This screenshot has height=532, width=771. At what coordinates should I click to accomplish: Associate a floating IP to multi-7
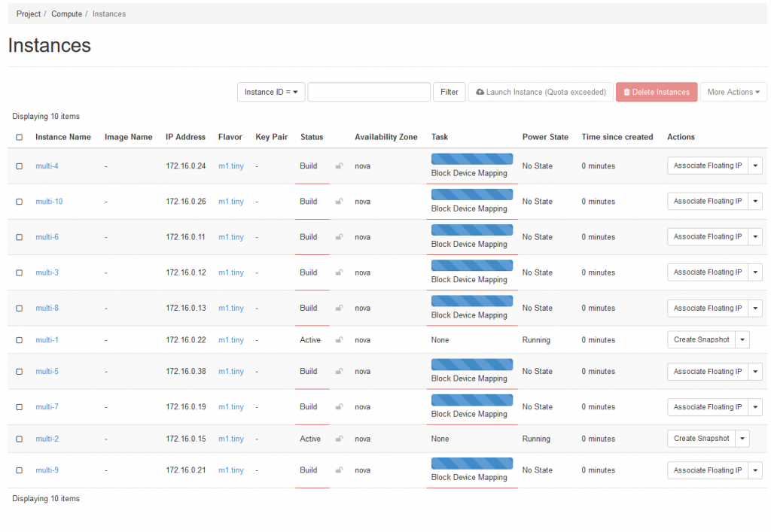(708, 407)
